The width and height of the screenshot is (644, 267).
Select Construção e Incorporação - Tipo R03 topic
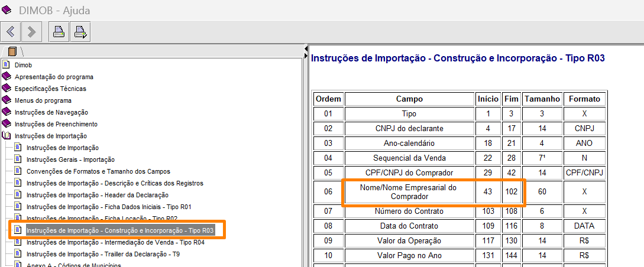pyautogui.click(x=120, y=230)
